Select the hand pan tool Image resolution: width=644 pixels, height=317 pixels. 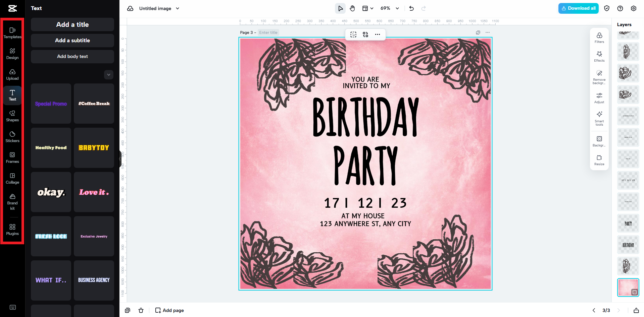point(352,8)
